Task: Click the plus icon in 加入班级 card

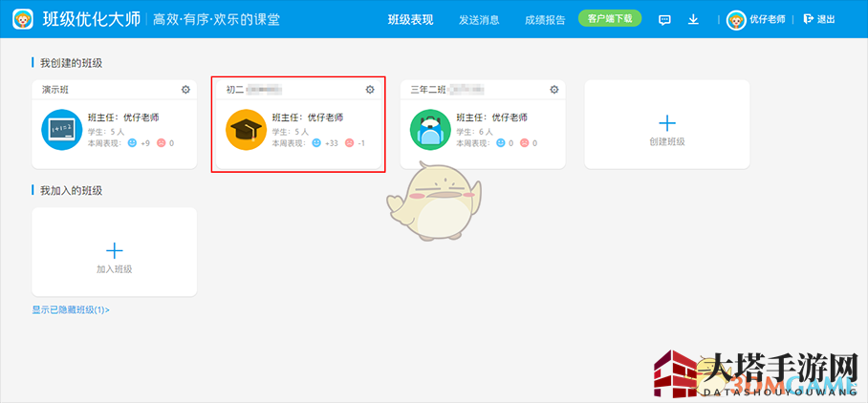Action: coord(115,251)
